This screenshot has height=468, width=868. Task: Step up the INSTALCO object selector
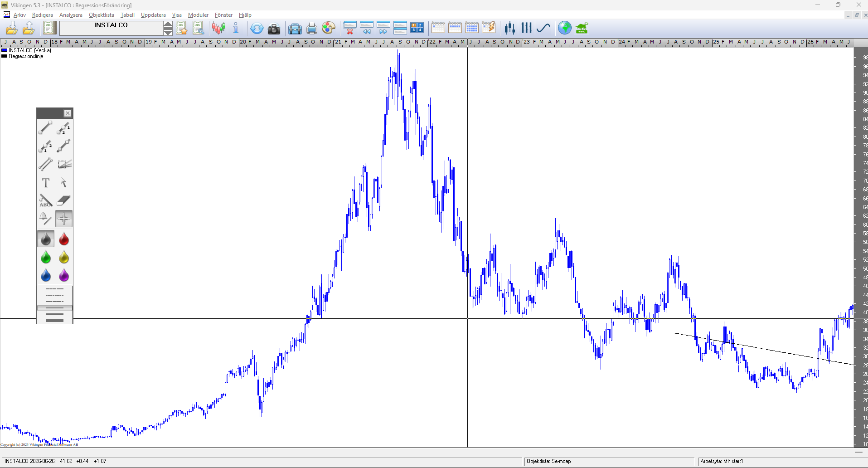168,24
